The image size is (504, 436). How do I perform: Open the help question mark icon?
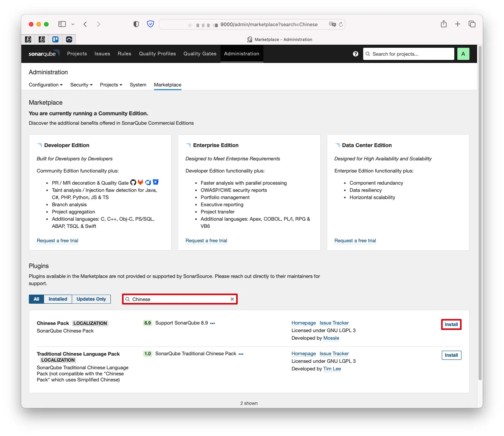(x=356, y=54)
